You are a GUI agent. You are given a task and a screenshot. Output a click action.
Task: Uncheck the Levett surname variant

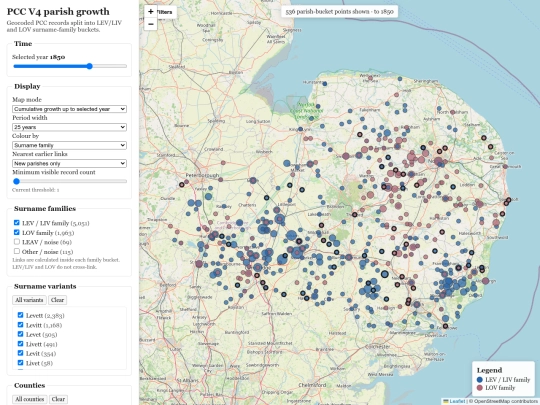(20, 315)
